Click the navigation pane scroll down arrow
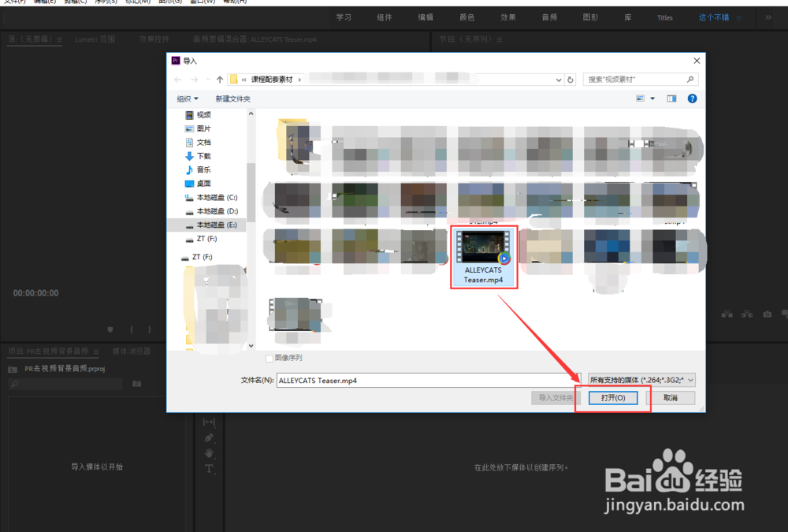Viewport: 788px width, 532px height. point(251,345)
